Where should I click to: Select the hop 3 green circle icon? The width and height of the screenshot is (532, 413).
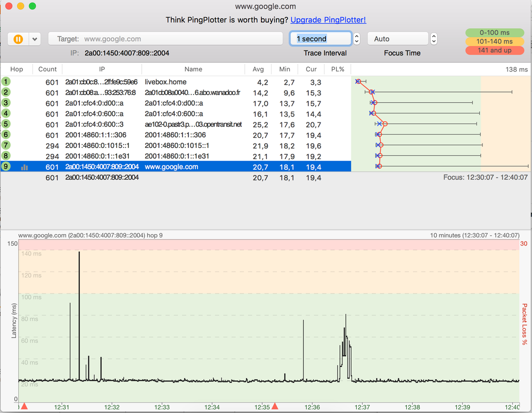click(6, 103)
